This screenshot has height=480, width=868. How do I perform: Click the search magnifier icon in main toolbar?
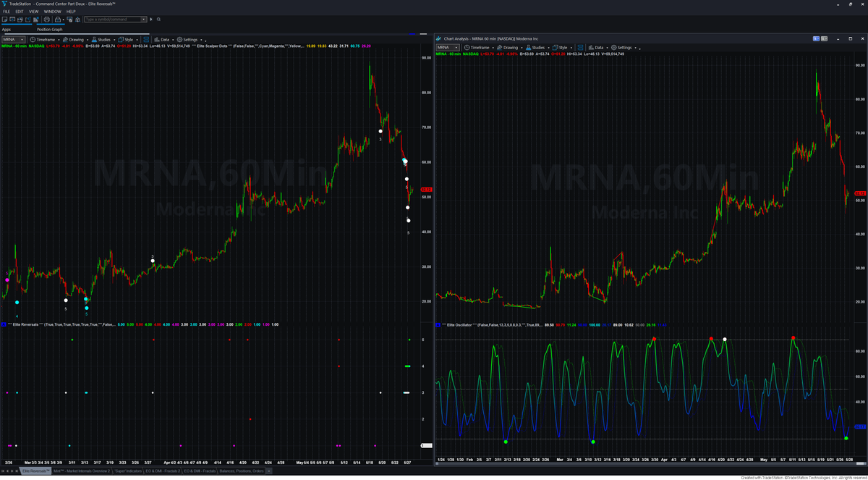click(158, 20)
